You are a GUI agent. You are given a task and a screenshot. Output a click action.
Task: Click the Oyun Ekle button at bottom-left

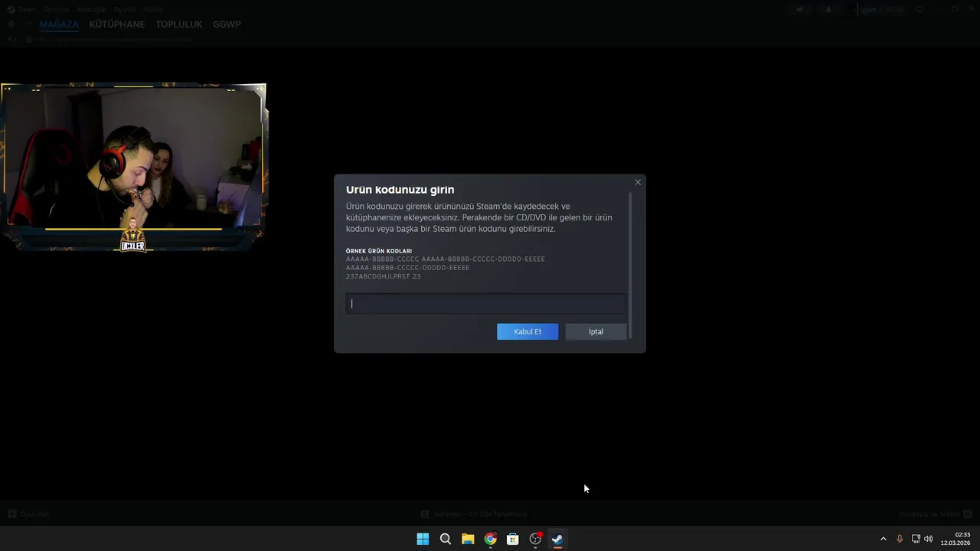click(x=28, y=514)
